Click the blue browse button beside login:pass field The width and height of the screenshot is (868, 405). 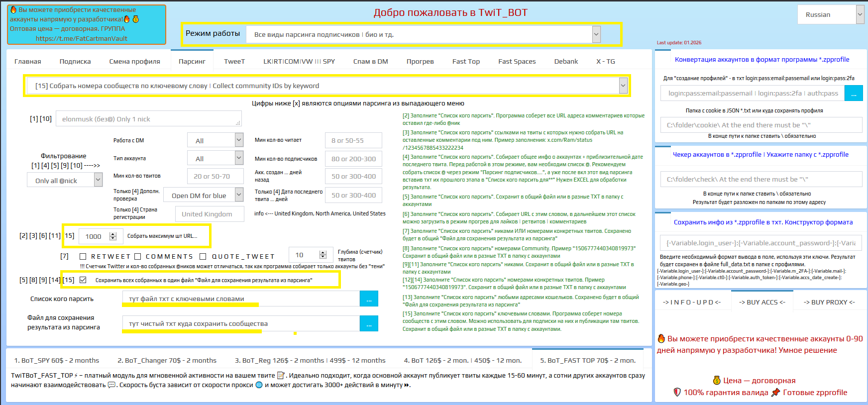pos(854,93)
